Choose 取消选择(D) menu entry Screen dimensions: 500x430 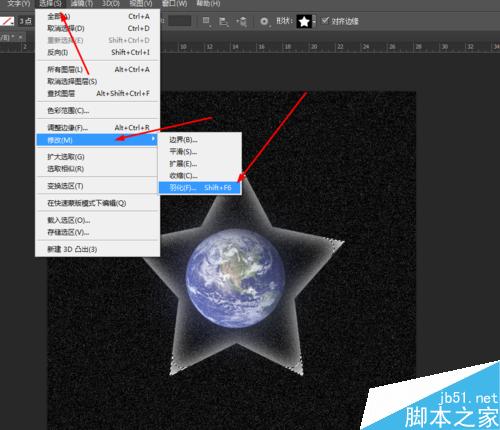[x=98, y=28]
